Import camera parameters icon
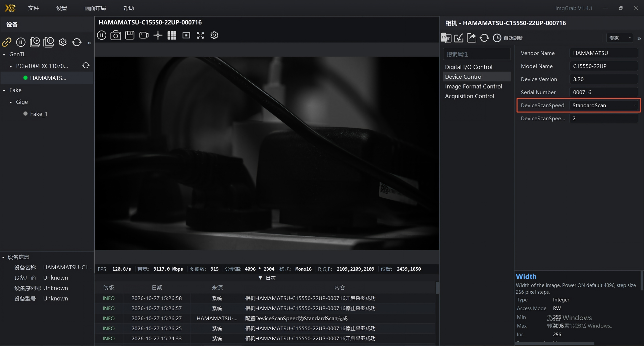This screenshot has height=346, width=644. [459, 38]
